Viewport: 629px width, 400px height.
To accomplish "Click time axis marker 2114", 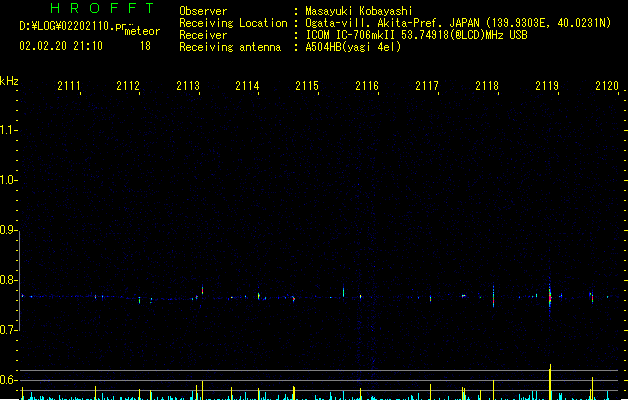I will [x=247, y=85].
